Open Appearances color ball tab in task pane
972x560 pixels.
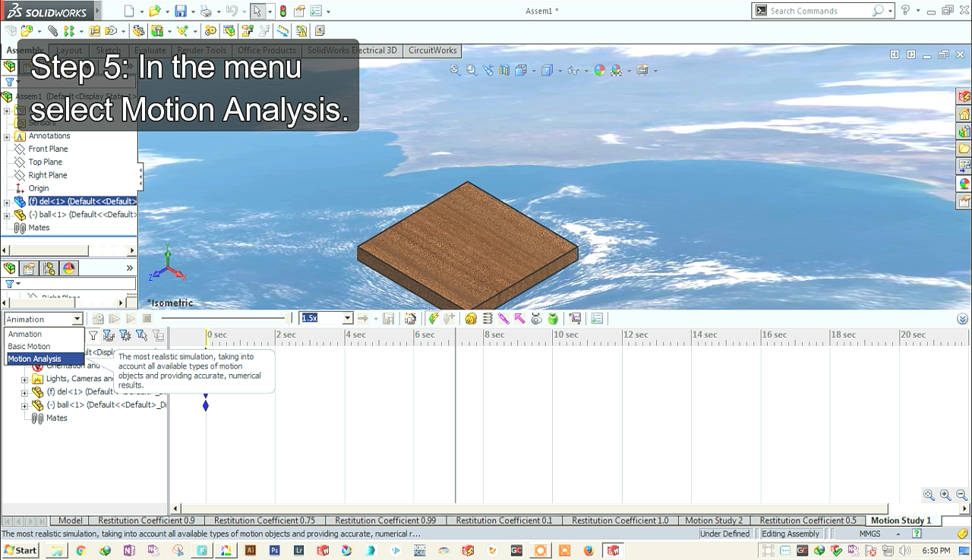tap(964, 184)
